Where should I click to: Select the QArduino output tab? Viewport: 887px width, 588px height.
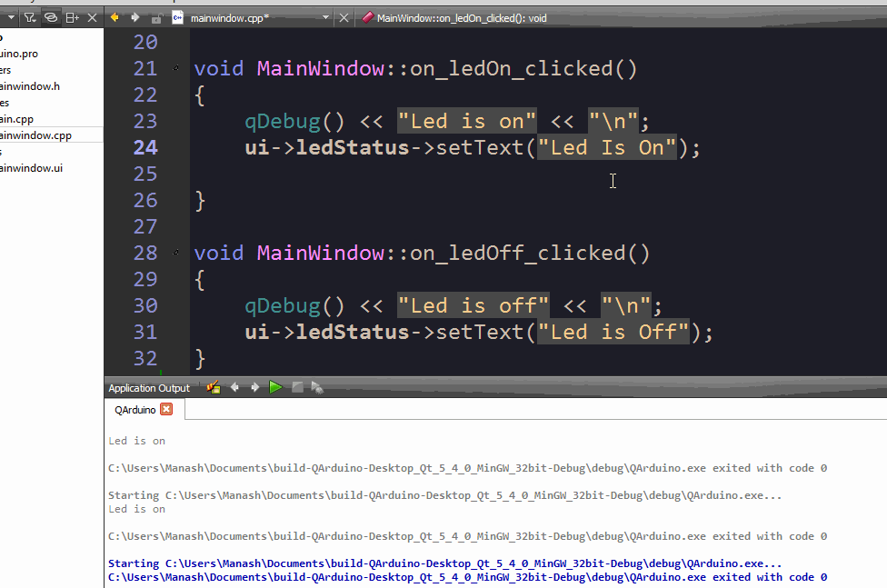(x=135, y=410)
